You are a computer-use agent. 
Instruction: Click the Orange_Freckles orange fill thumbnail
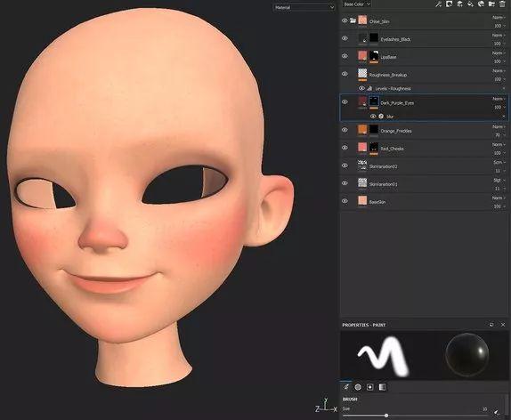362,129
